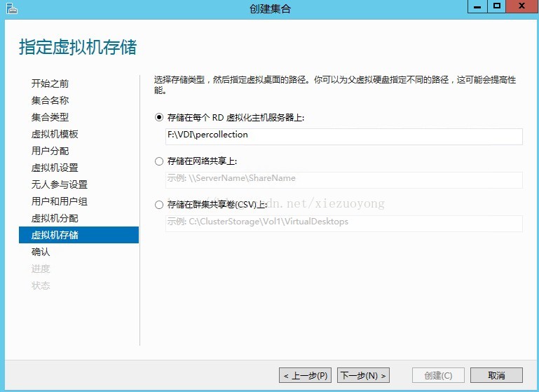The height and width of the screenshot is (392, 539).
Task: Select 存储在网络共享上 radio option
Action: (159, 161)
